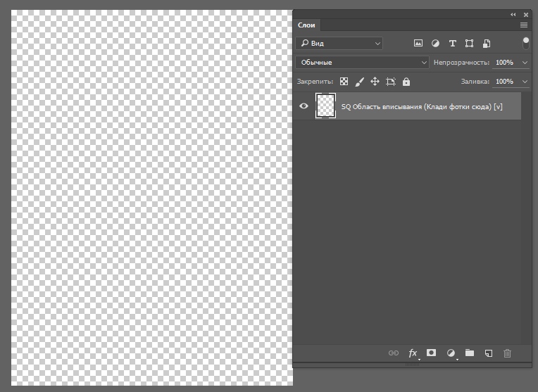Click the Заливка 100% value field
Viewport: 538px width, 392px height.
(505, 81)
